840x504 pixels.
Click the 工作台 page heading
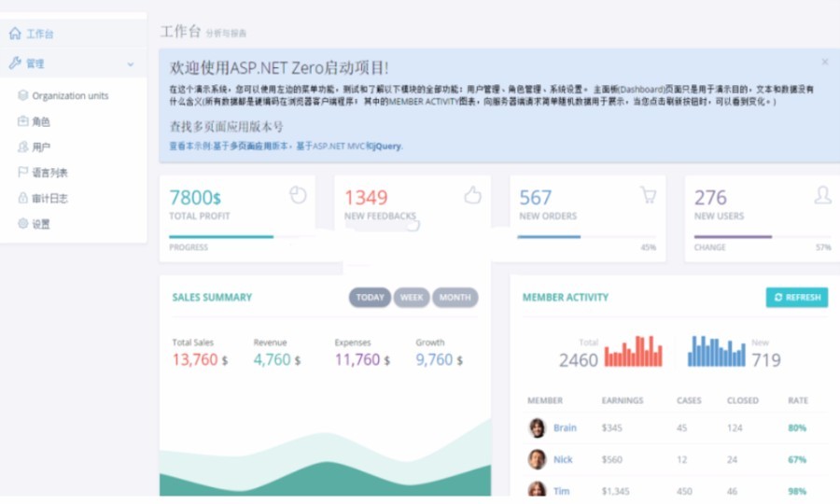click(180, 32)
